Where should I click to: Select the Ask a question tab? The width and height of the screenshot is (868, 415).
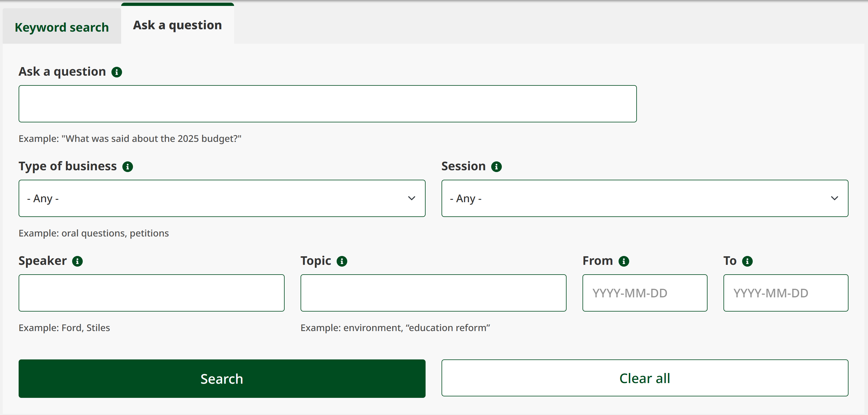click(x=177, y=25)
